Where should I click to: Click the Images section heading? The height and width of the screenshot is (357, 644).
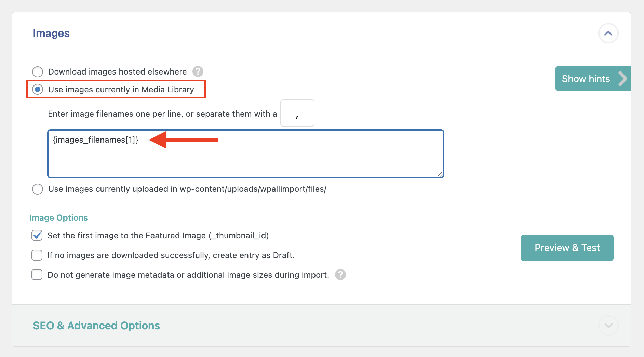(x=51, y=33)
